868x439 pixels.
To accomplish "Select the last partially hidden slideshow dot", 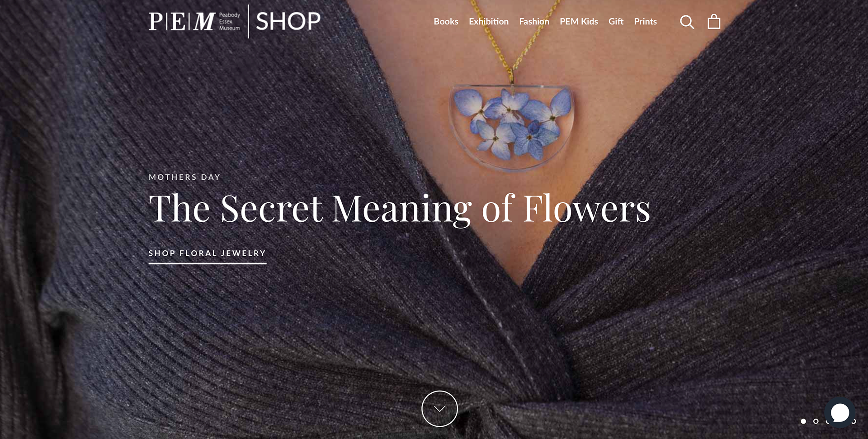I will (x=854, y=421).
